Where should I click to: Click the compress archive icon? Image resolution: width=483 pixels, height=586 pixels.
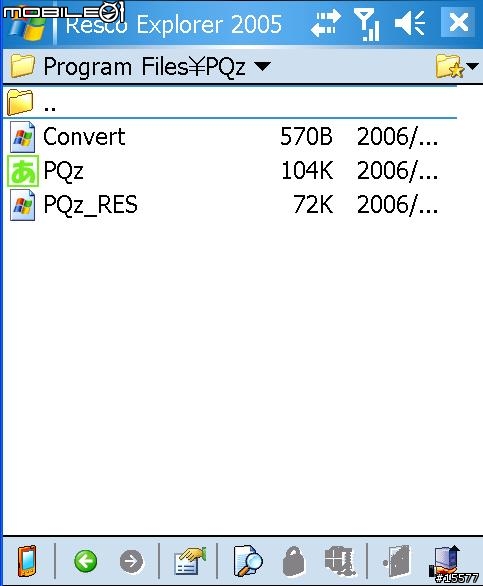[339, 560]
